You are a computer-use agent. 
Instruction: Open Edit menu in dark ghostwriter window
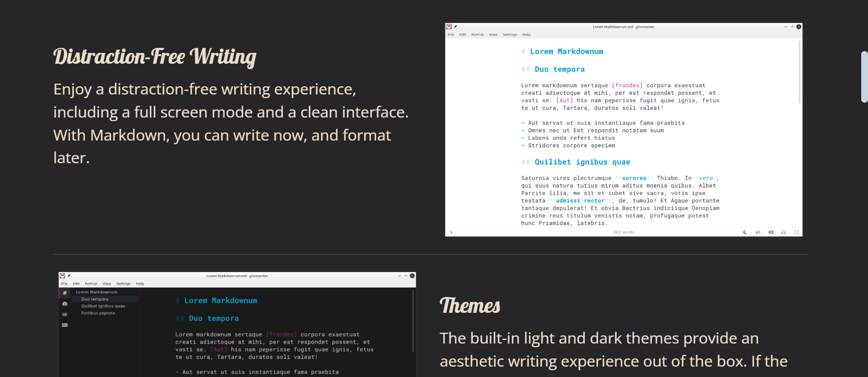(76, 283)
